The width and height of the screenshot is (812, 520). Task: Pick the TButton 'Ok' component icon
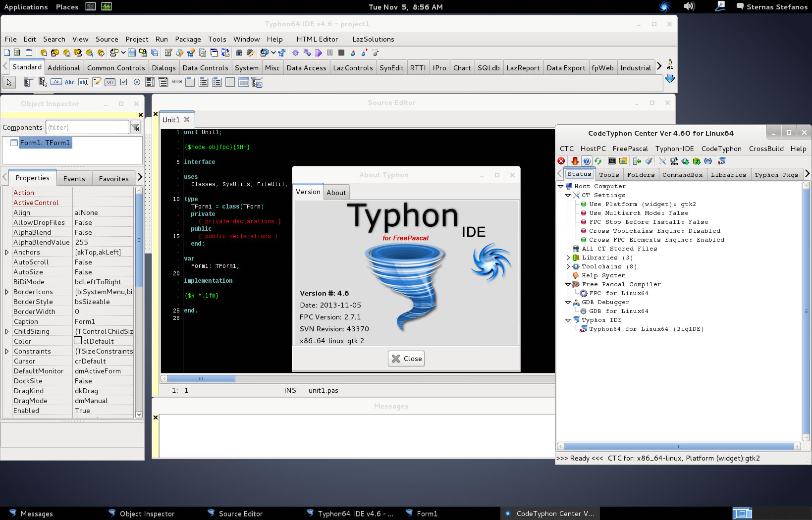click(x=56, y=82)
